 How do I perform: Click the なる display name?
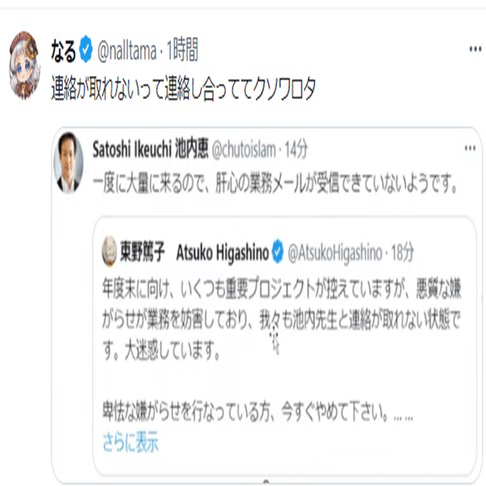[63, 51]
